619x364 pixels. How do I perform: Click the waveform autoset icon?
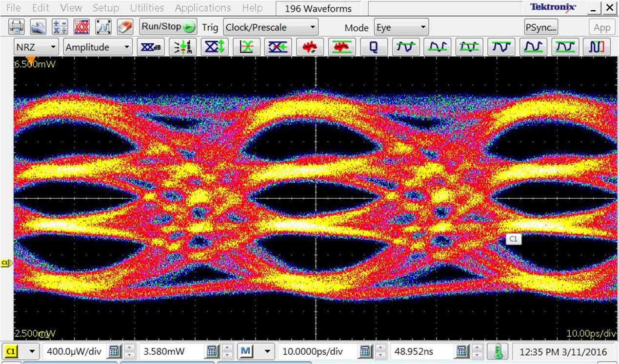pos(103,28)
